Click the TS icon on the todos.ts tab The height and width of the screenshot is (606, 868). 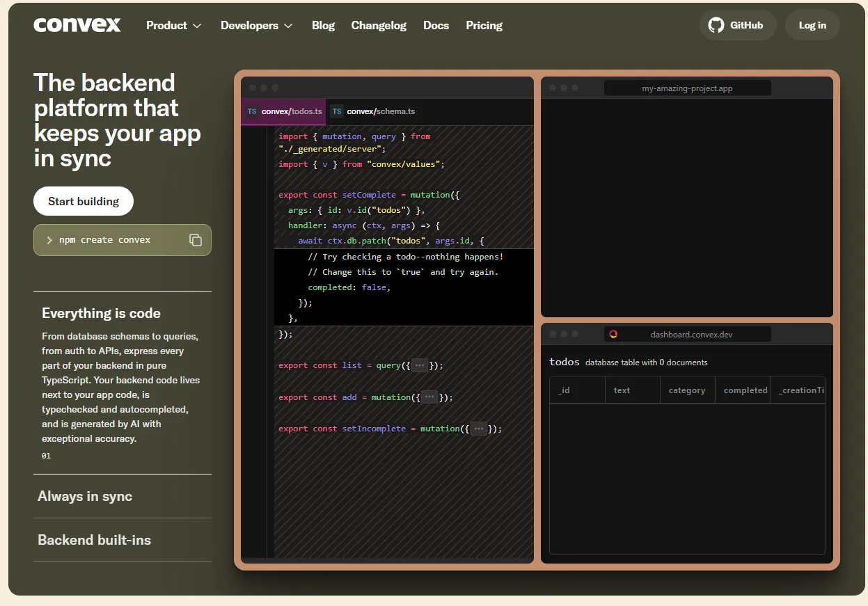[x=251, y=111]
